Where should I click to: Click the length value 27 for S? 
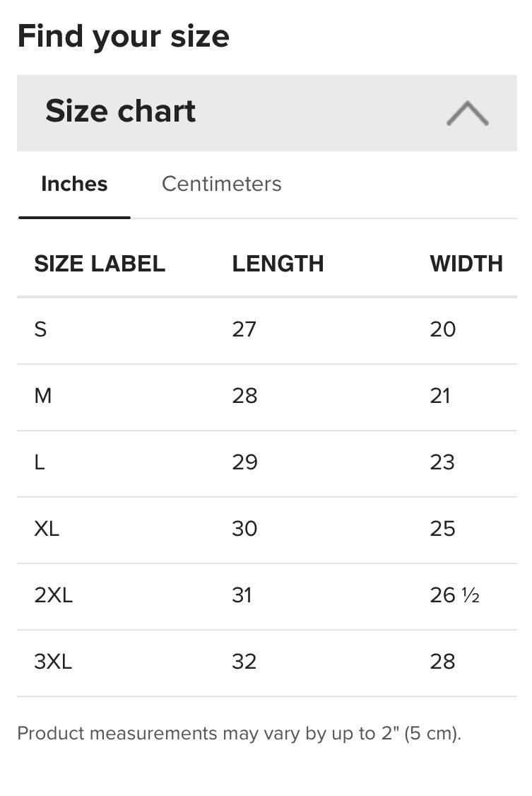pos(244,329)
